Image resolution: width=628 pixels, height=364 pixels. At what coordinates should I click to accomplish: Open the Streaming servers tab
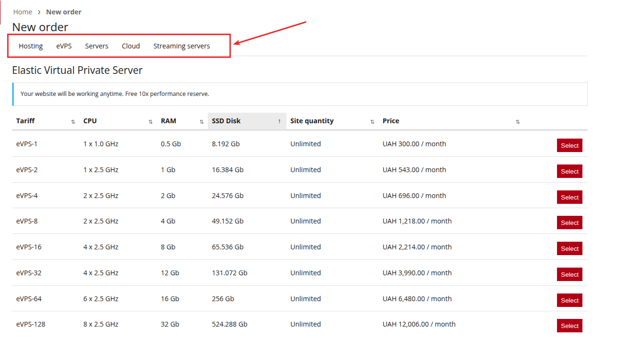point(181,46)
